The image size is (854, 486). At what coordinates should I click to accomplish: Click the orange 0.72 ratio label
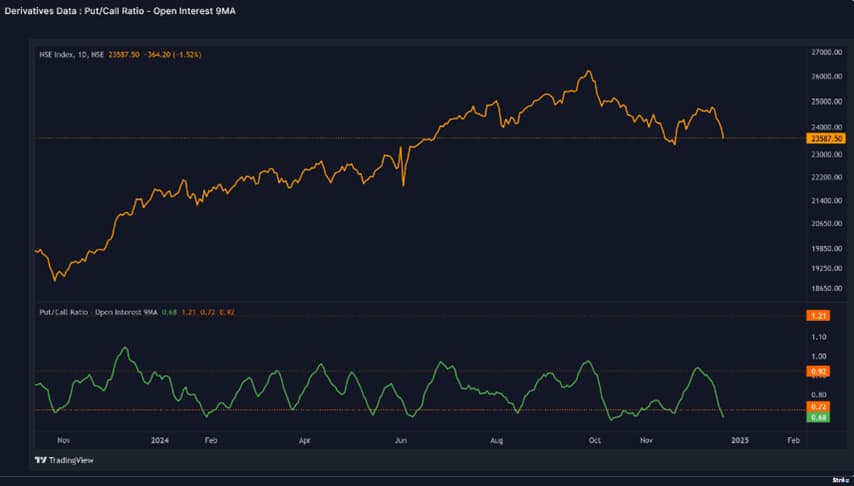point(816,407)
